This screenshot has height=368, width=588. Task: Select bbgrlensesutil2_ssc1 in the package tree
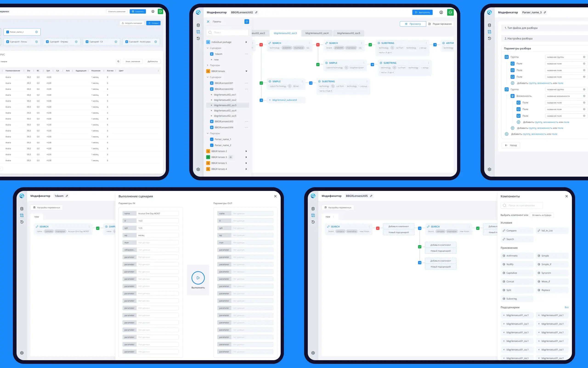[225, 95]
